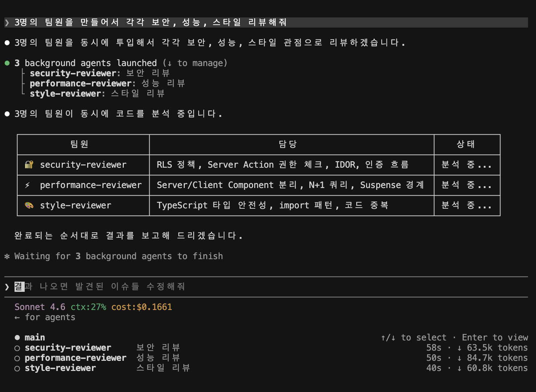This screenshot has height=392, width=536.
Task: Click '분석 중...' status in security-reviewer row
Action: (x=467, y=165)
